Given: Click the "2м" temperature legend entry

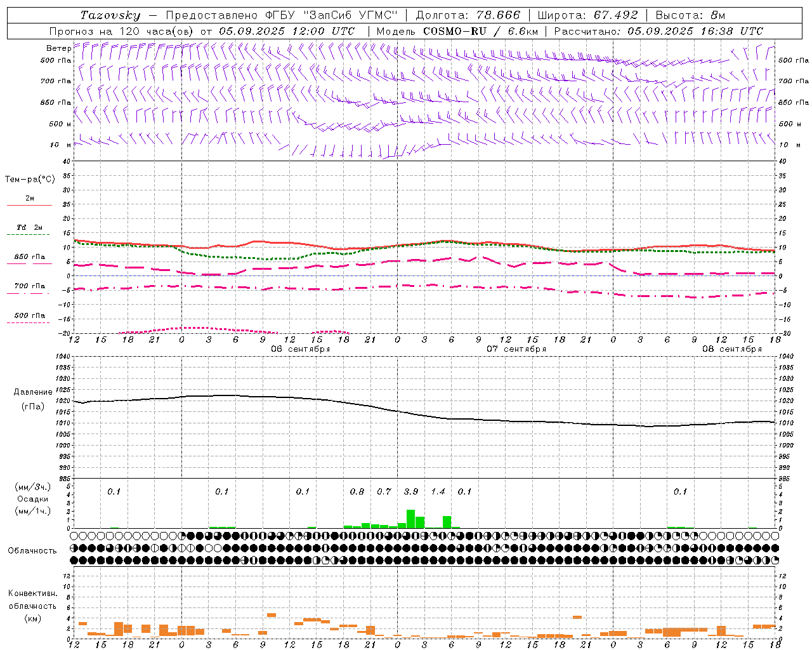Looking at the screenshot, I should tap(30, 199).
